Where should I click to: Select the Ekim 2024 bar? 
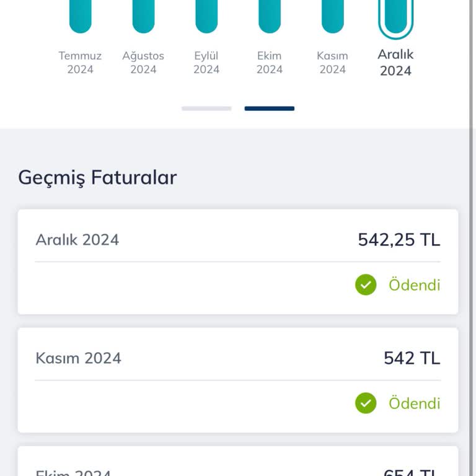click(x=270, y=15)
